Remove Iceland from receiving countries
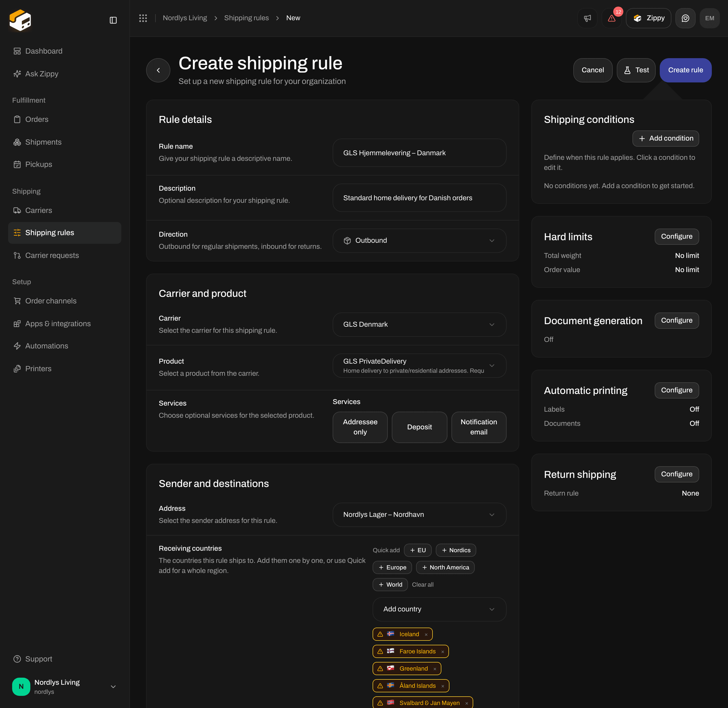 click(426, 634)
